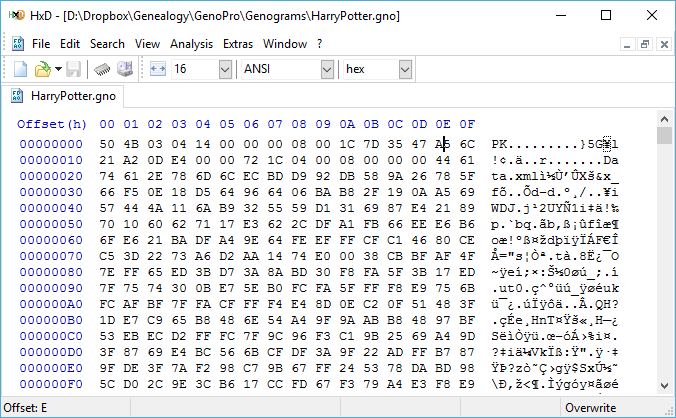This screenshot has width=676, height=418.
Task: Click the window resize grip in status bar
Action: click(670, 411)
